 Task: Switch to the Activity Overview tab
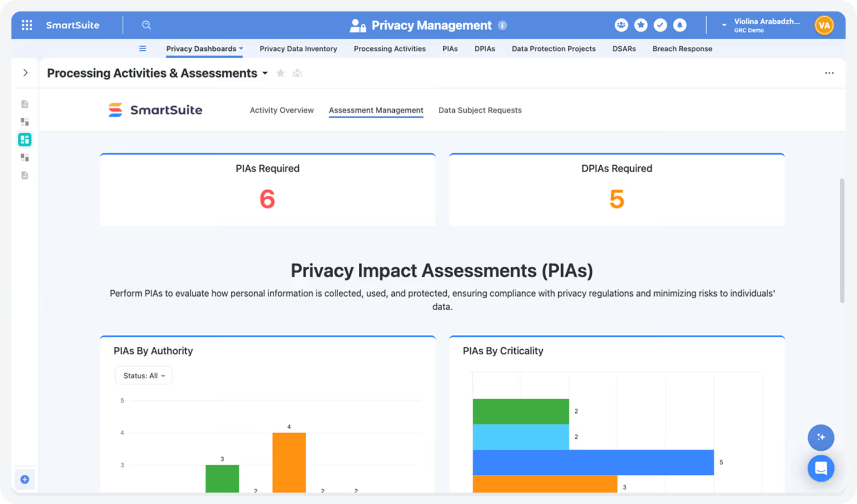282,110
